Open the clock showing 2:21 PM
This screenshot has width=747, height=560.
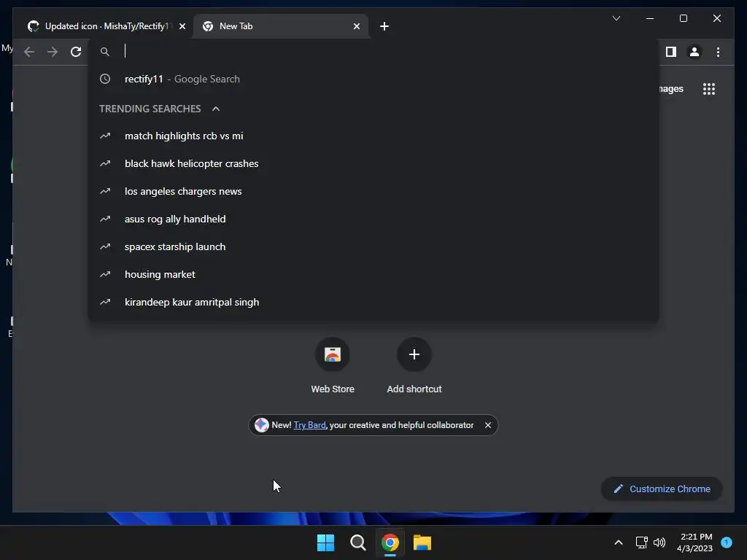695,542
